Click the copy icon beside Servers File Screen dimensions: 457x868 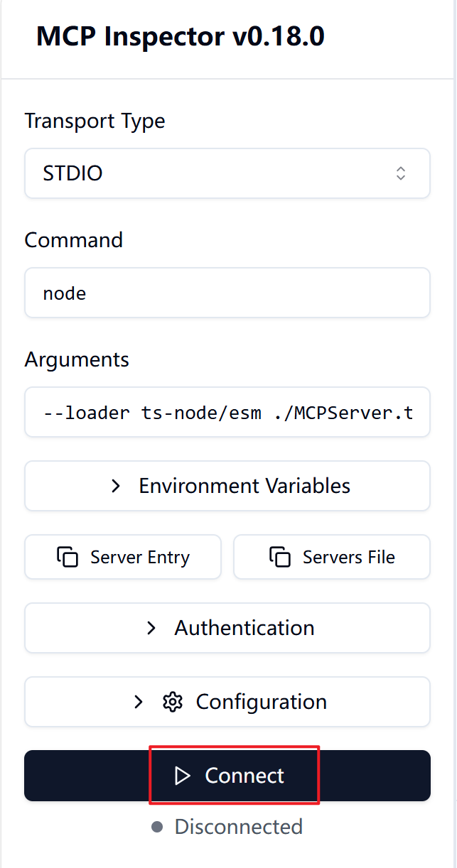(280, 558)
